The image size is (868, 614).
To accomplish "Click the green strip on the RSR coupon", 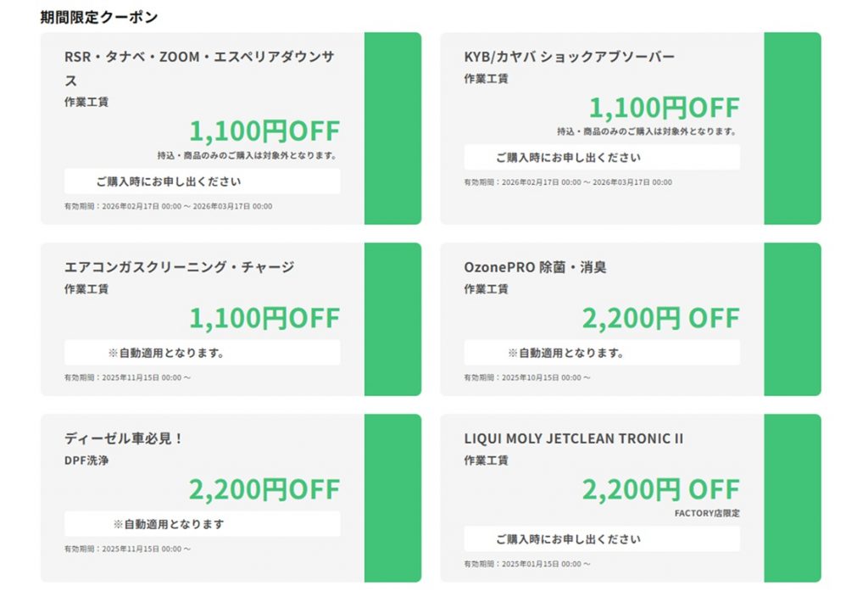I will point(392,128).
